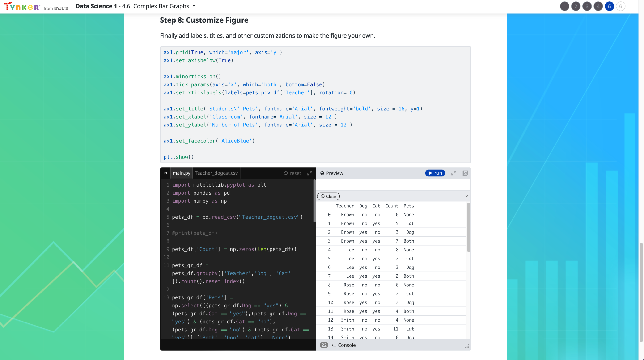Open the lesson title dropdown arrow
Image resolution: width=644 pixels, height=360 pixels.
194,6
